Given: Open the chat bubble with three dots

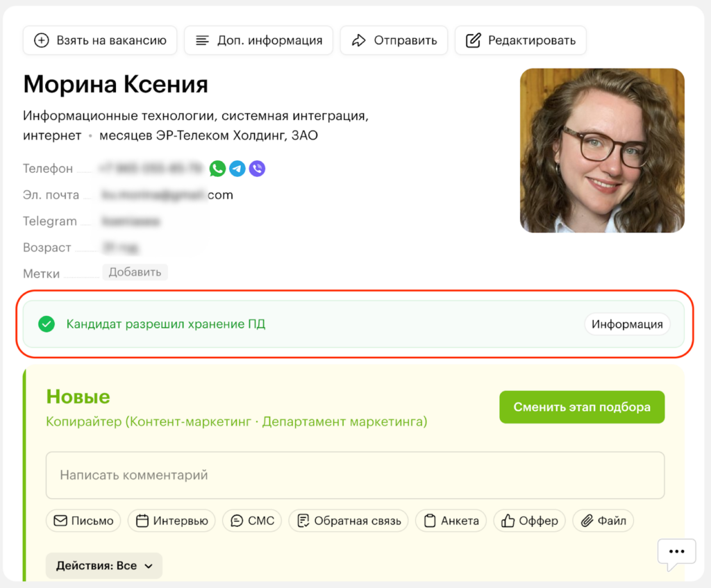Looking at the screenshot, I should pyautogui.click(x=676, y=553).
